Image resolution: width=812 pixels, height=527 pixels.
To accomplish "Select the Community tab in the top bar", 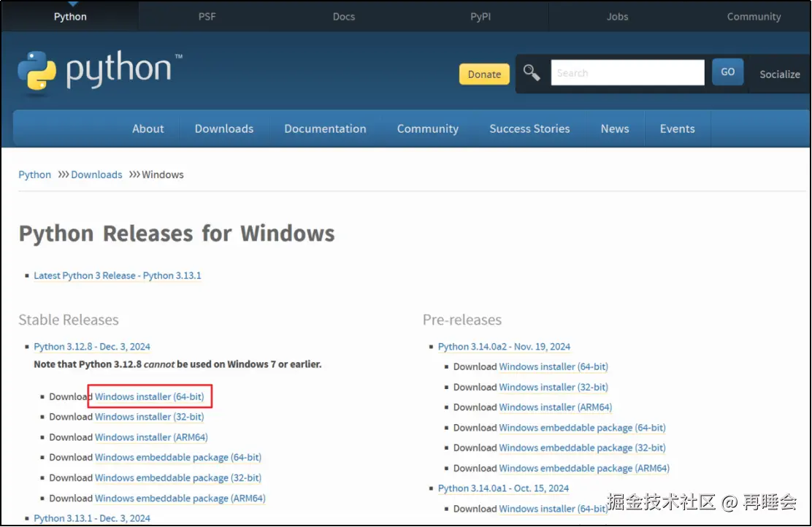I will (754, 17).
